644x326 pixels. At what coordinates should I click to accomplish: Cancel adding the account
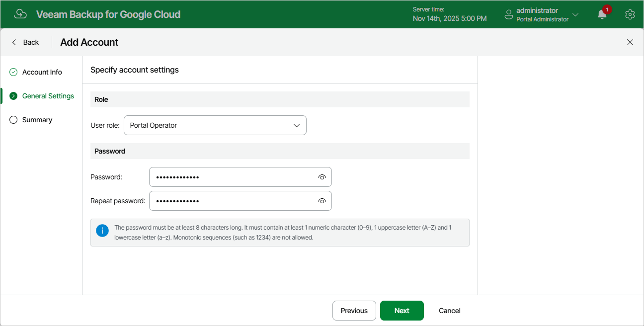(450, 311)
